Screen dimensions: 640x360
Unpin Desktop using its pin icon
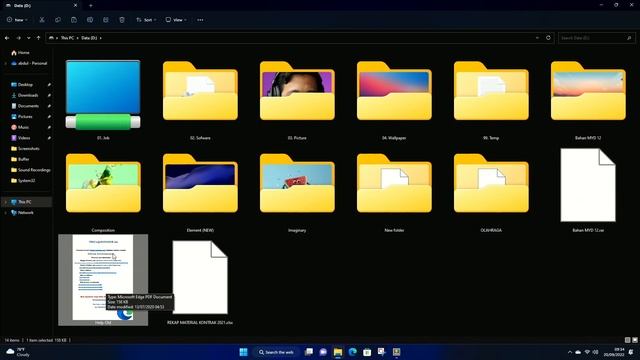tap(49, 84)
